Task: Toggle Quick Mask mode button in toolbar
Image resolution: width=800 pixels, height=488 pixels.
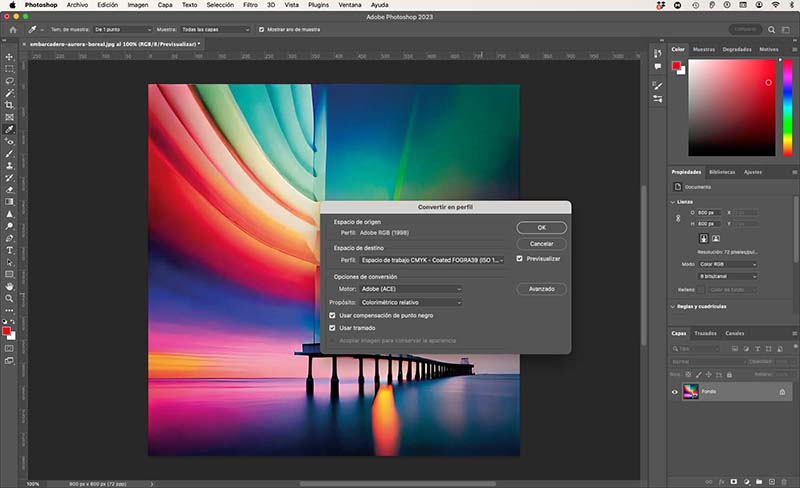Action: click(x=9, y=349)
